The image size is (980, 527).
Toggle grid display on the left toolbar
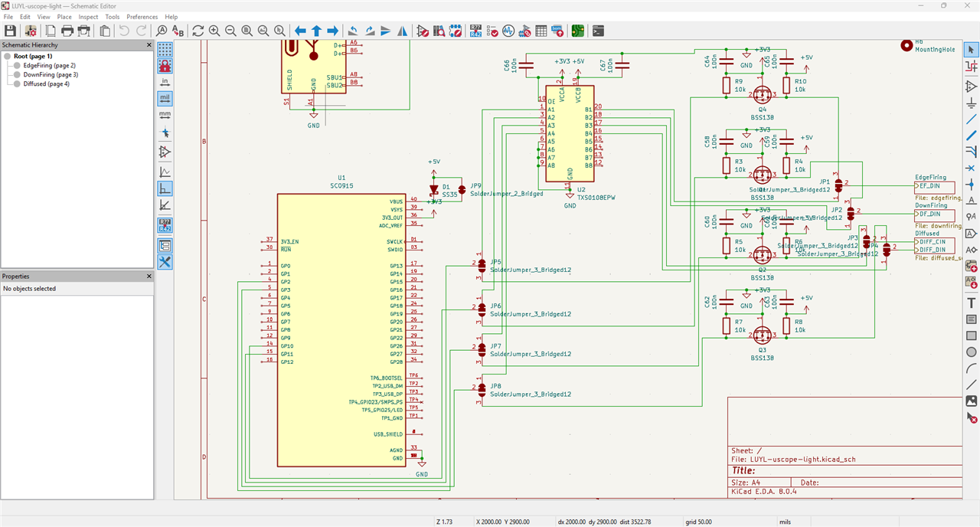(165, 50)
